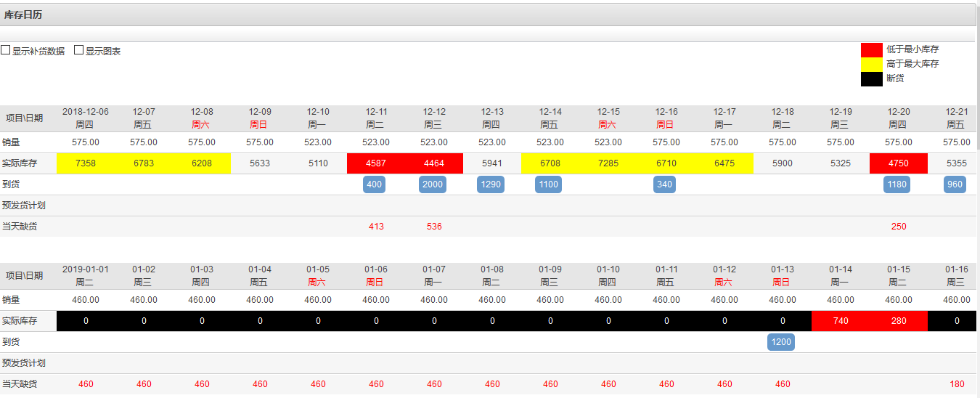The image size is (980, 398).
Task: Click the 960 arrival badge
Action: coord(955,184)
